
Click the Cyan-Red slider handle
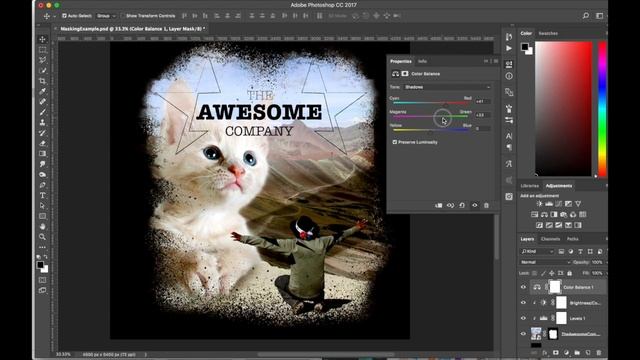coord(445,105)
